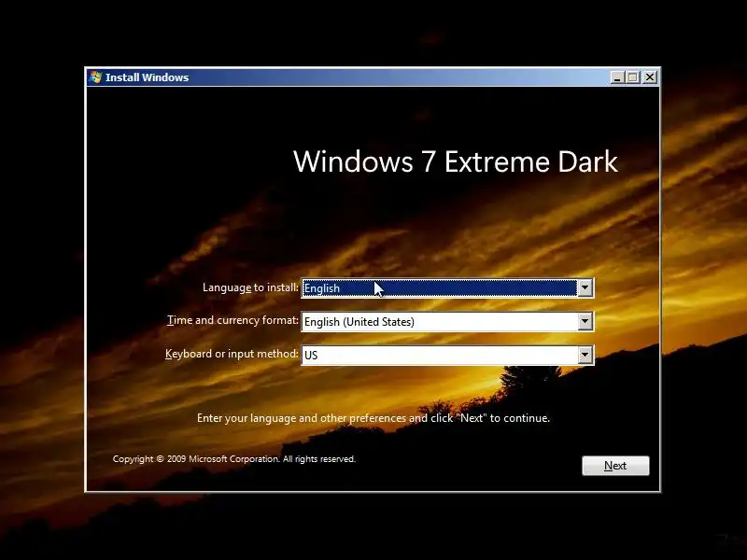Open the Keyboard or input method arrow

click(585, 355)
